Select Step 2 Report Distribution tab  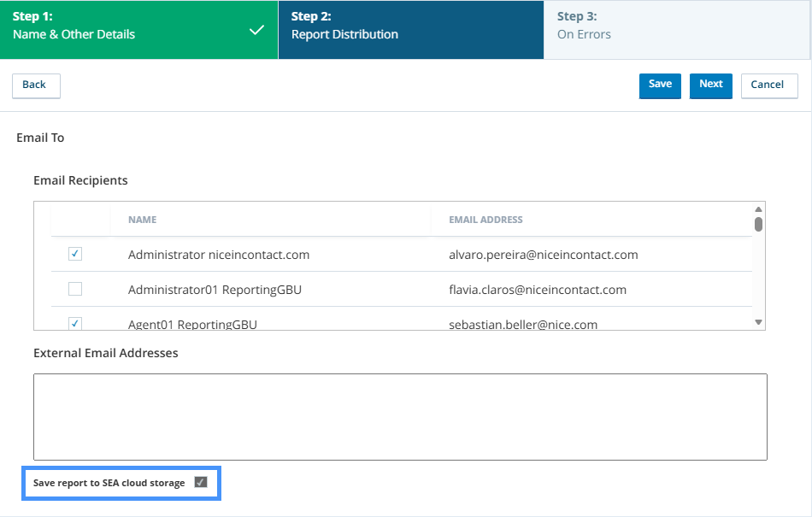pos(410,30)
